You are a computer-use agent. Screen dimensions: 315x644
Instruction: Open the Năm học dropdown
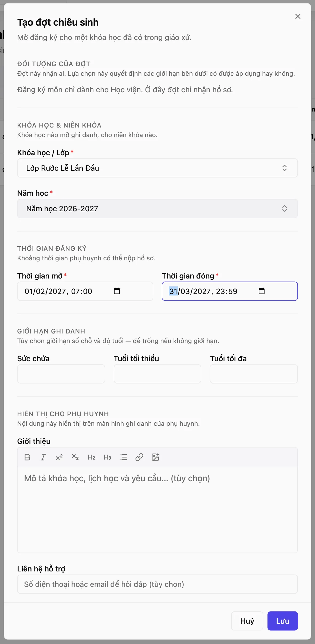click(x=157, y=209)
